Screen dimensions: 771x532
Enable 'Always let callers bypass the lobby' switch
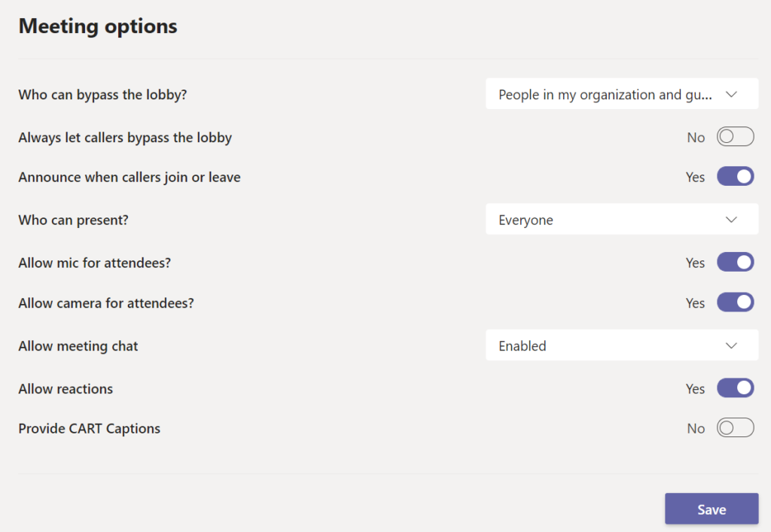(735, 138)
